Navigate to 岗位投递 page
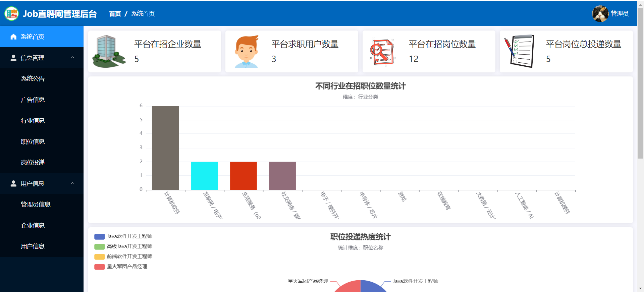The height and width of the screenshot is (292, 644). (x=42, y=163)
